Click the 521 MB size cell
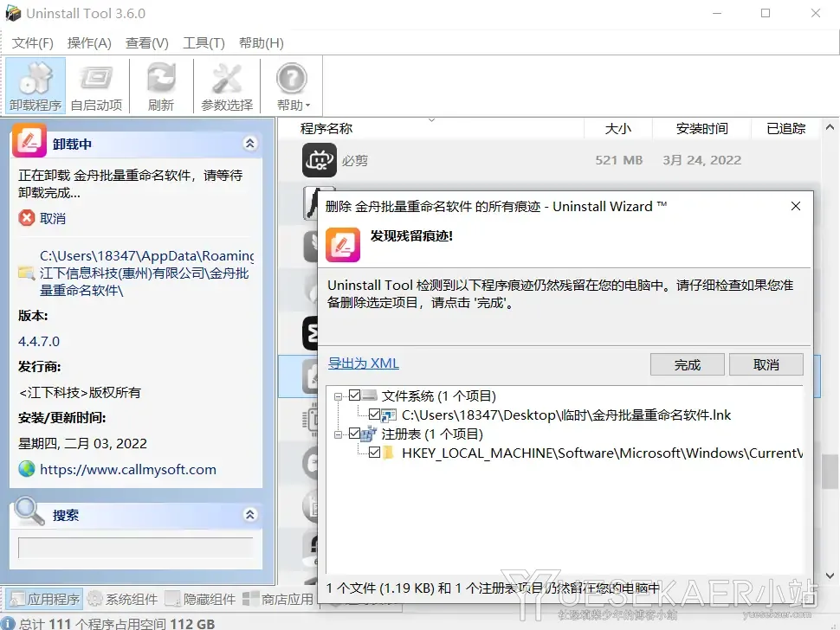 (619, 160)
